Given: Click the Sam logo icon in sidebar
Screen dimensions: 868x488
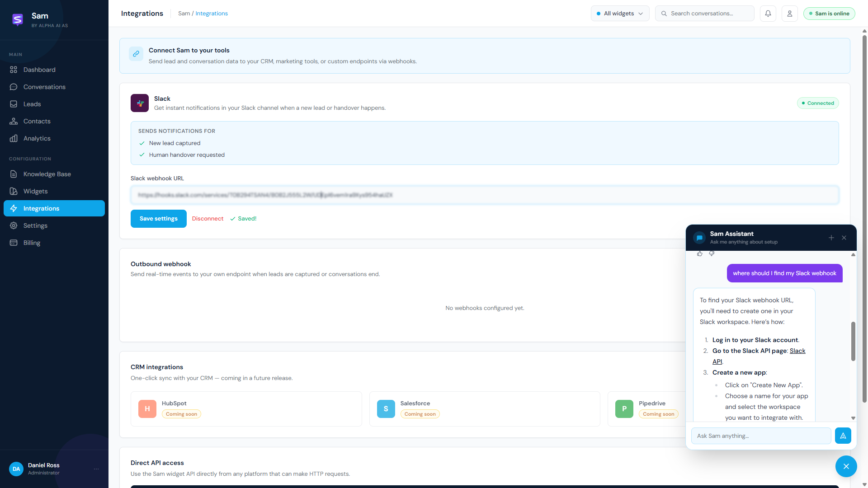Looking at the screenshot, I should click(18, 19).
